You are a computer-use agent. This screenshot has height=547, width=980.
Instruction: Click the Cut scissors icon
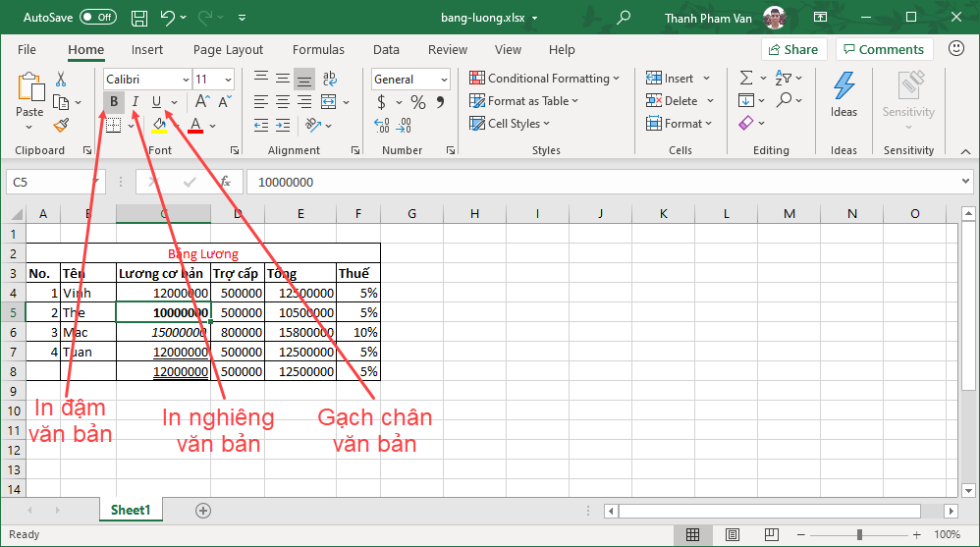[x=61, y=79]
